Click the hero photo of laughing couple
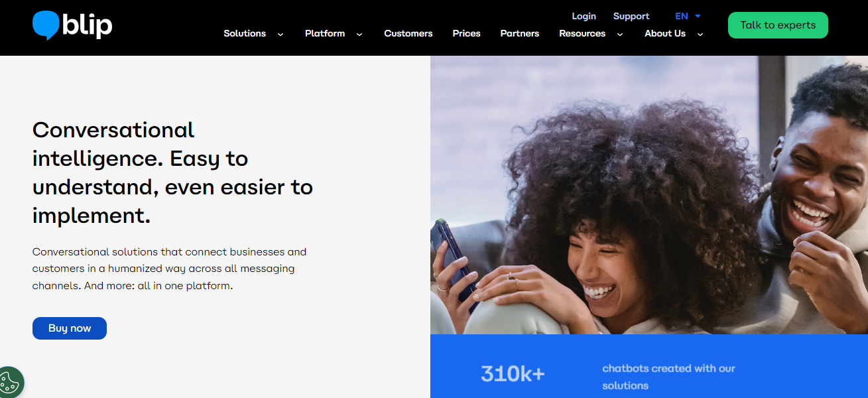Viewport: 868px width, 398px height. click(649, 195)
